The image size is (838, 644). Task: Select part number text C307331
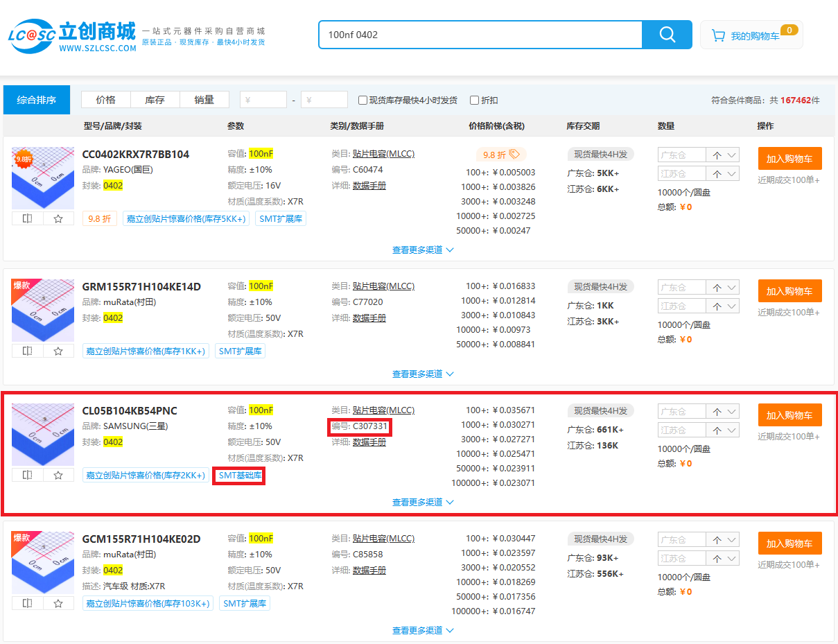click(370, 426)
